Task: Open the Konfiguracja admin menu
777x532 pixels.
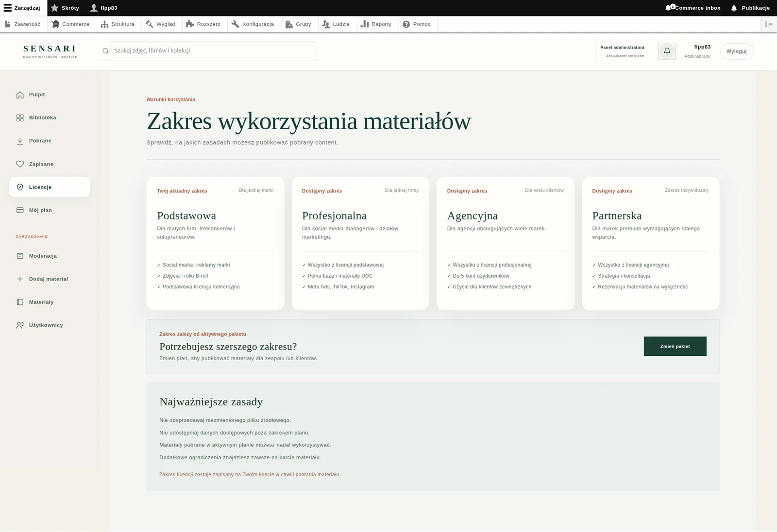Action: click(x=253, y=24)
